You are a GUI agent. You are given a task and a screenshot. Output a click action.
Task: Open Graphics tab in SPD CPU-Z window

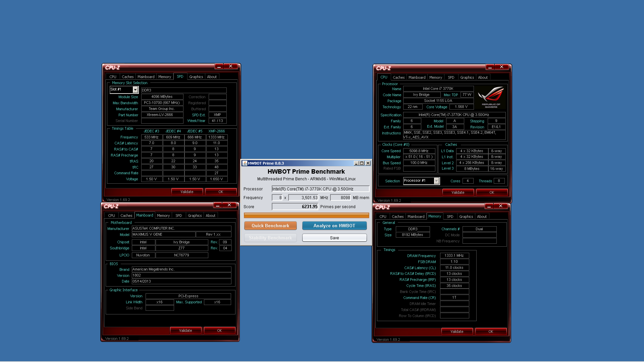pyautogui.click(x=196, y=77)
